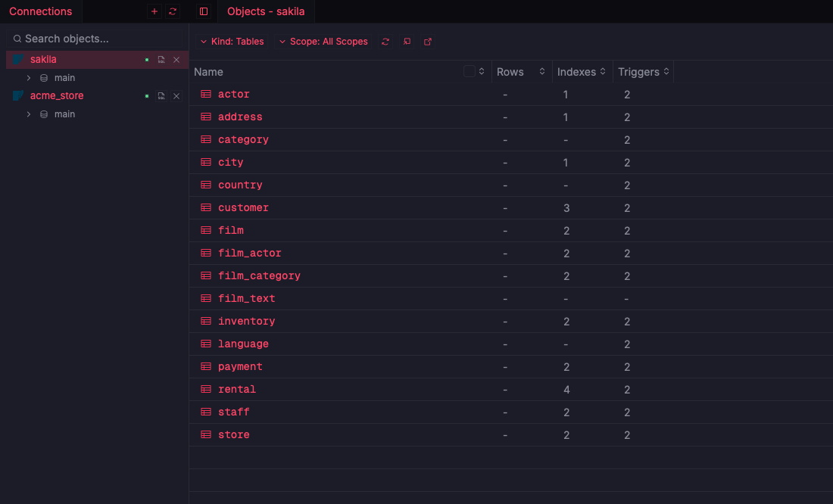Toggle the sidebar panel icon
Screen dimensions: 833x504
tap(204, 11)
